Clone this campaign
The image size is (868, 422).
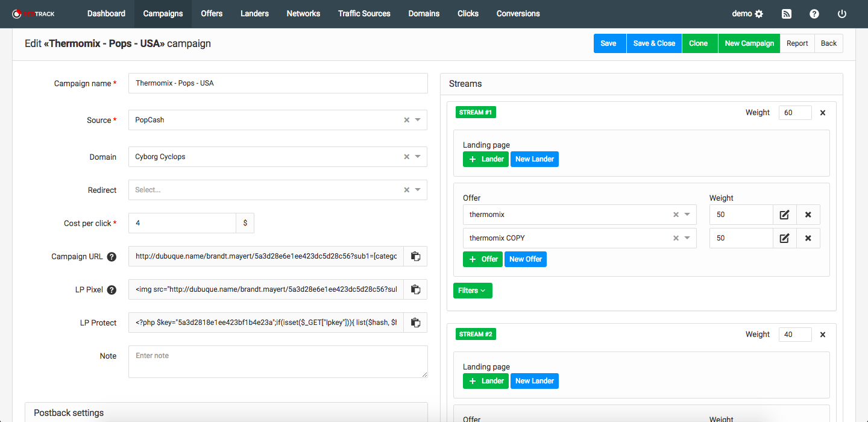(x=698, y=43)
